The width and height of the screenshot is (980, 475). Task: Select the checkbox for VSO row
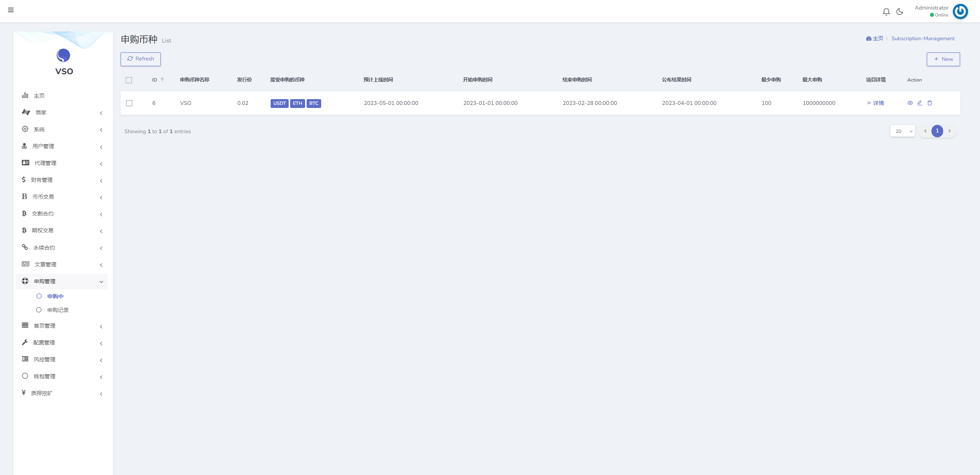129,103
